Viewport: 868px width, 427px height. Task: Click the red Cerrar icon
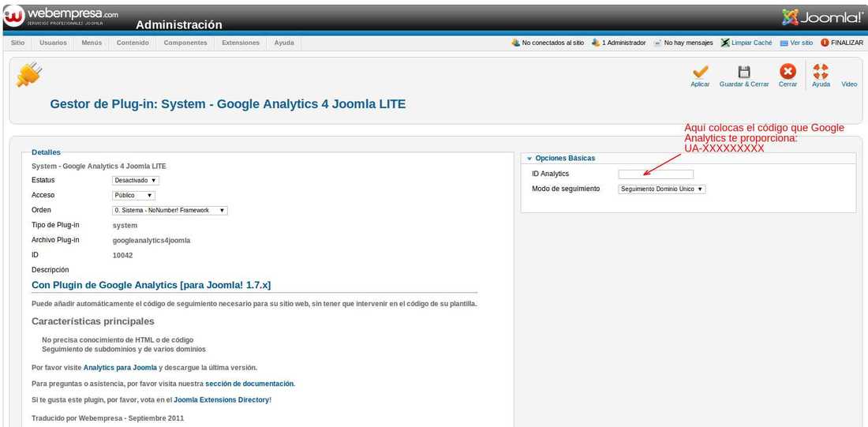pos(788,72)
